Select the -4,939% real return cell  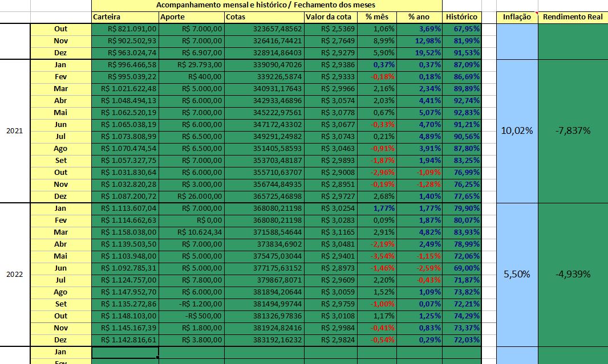coord(573,274)
